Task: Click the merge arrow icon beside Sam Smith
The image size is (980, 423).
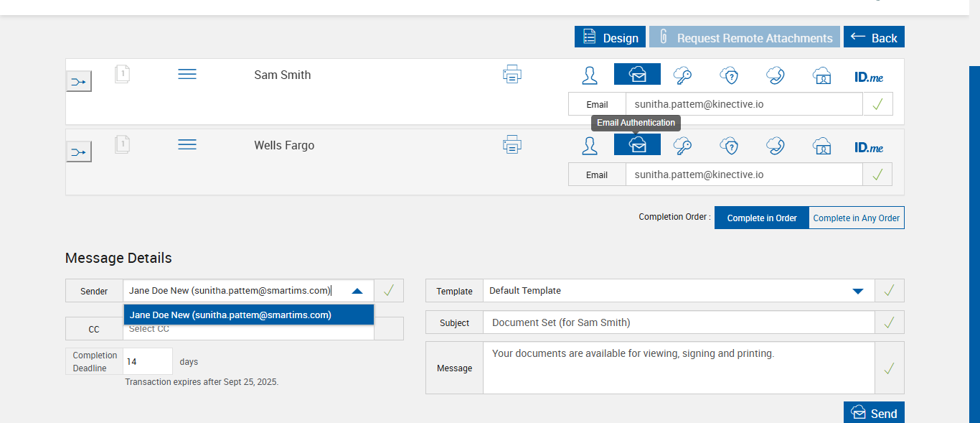Action: (x=79, y=82)
